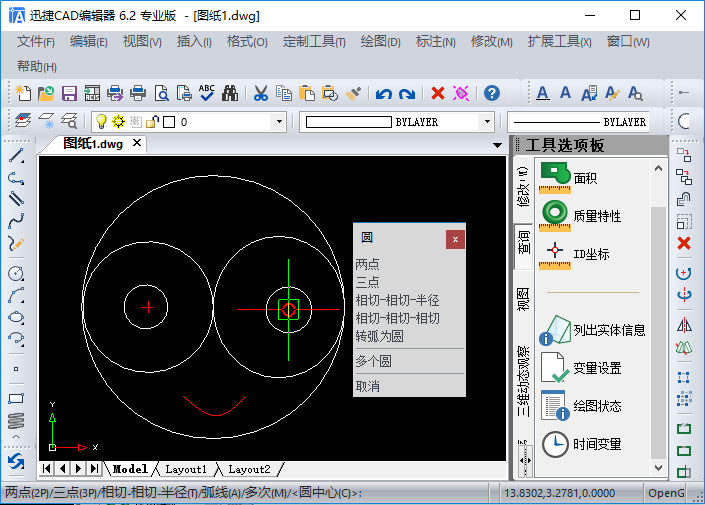The image size is (705, 505).
Task: Run the ABC spell check tool
Action: [207, 93]
